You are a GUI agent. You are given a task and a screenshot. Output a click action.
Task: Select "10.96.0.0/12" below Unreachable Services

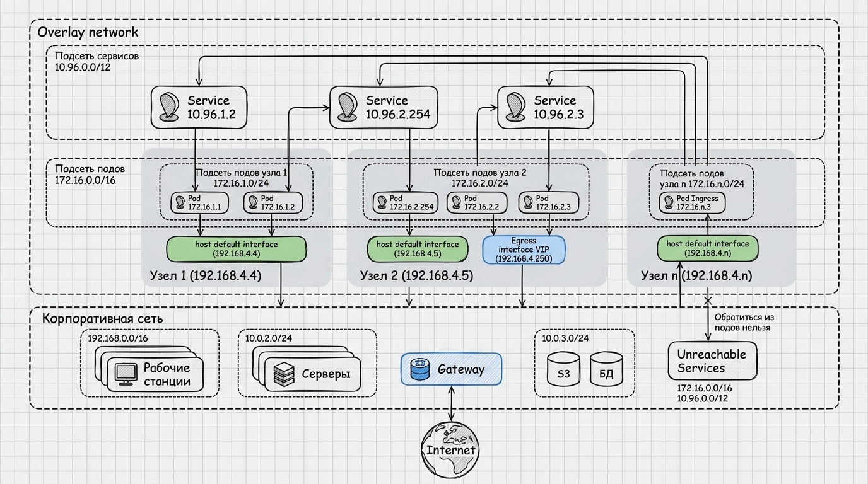(x=701, y=399)
